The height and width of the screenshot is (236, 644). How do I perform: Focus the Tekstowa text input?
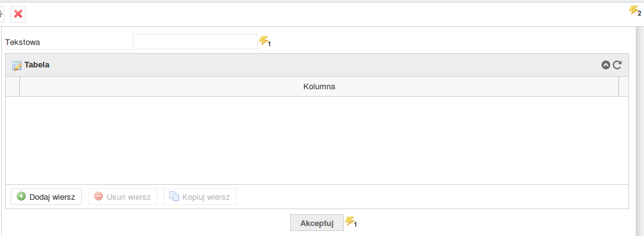195,42
